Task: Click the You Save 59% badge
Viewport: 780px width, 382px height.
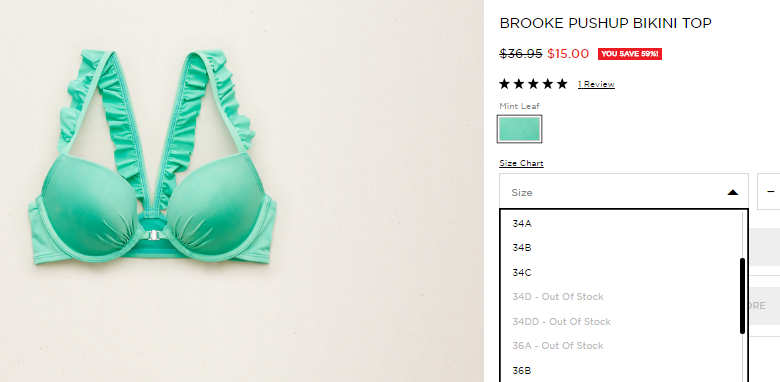Action: tap(630, 54)
